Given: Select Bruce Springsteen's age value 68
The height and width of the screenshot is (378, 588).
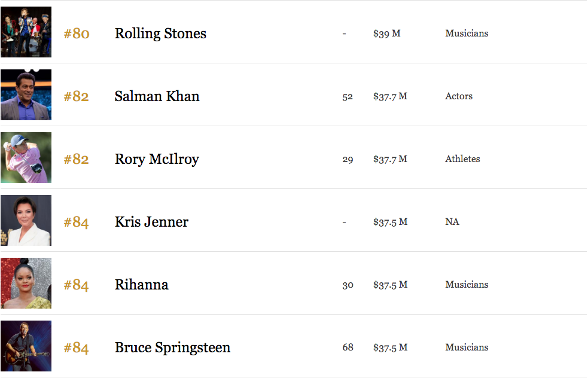Looking at the screenshot, I should click(348, 347).
